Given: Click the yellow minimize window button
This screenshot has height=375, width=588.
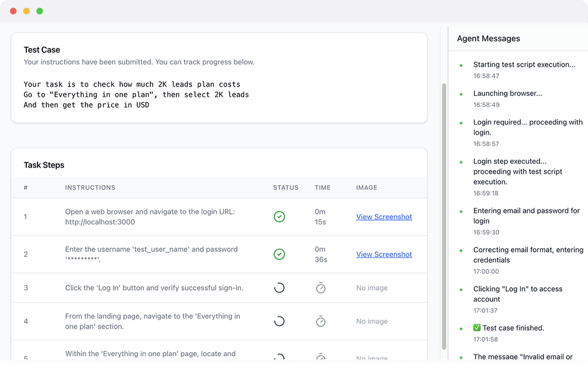Looking at the screenshot, I should click(26, 11).
